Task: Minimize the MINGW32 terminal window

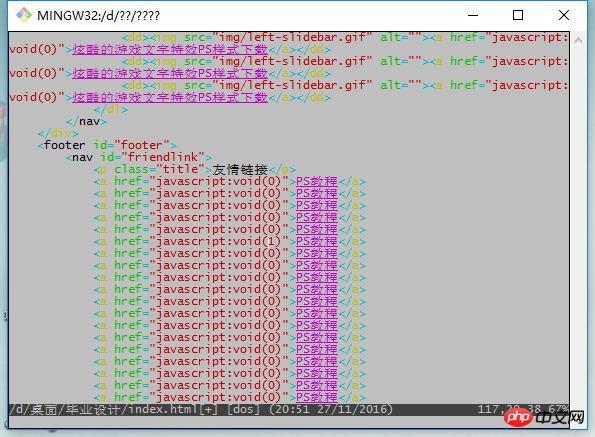Action: (473, 15)
